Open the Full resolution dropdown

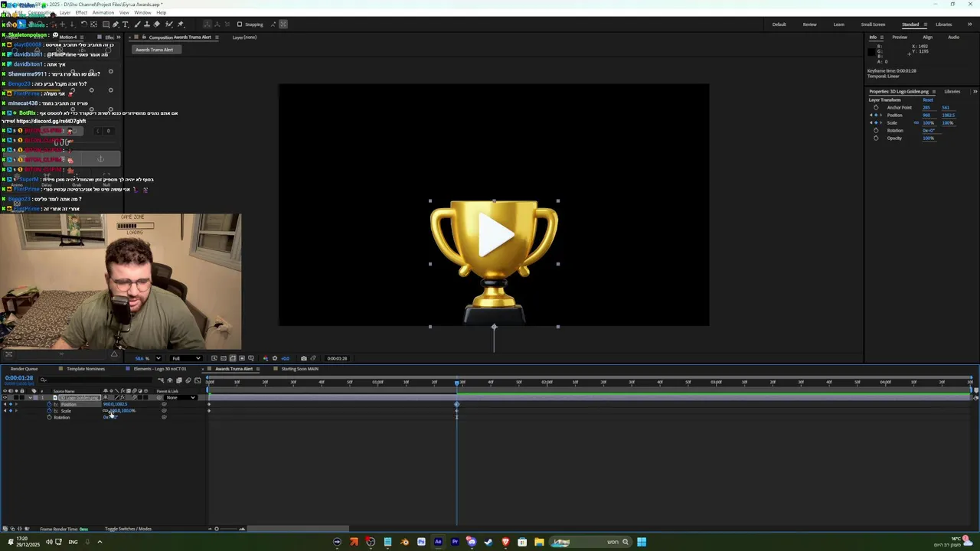[186, 358]
